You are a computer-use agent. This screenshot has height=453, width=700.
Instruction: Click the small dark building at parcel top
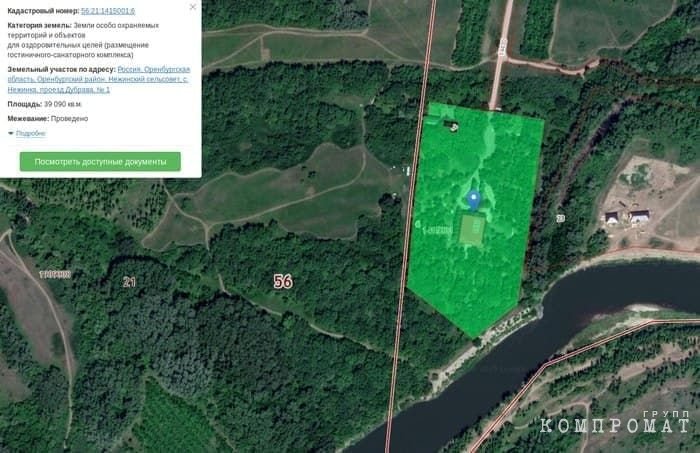pyautogui.click(x=451, y=126)
